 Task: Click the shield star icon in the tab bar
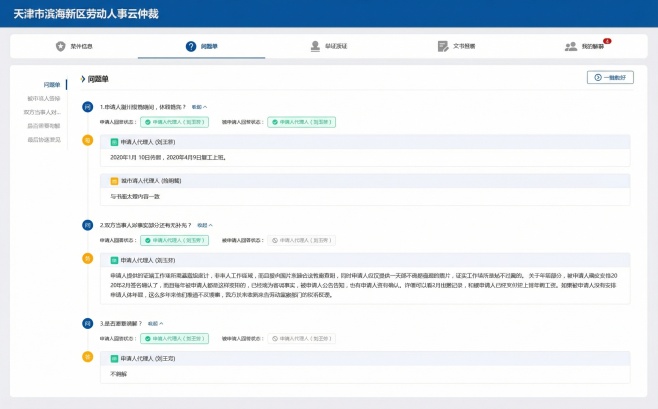[61, 46]
